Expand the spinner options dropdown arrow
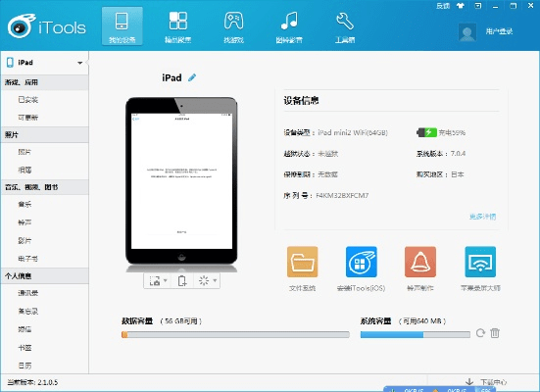Viewport: 540px width, 392px height. (215, 280)
